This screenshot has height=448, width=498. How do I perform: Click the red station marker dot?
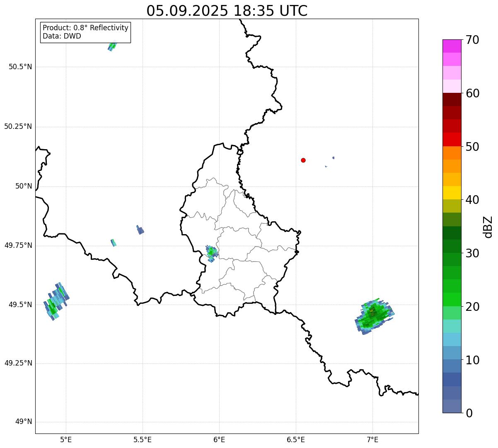tap(303, 160)
